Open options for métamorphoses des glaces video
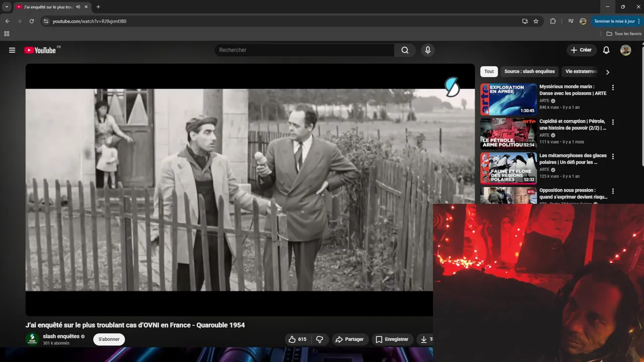This screenshot has height=362, width=644. pos(613,156)
